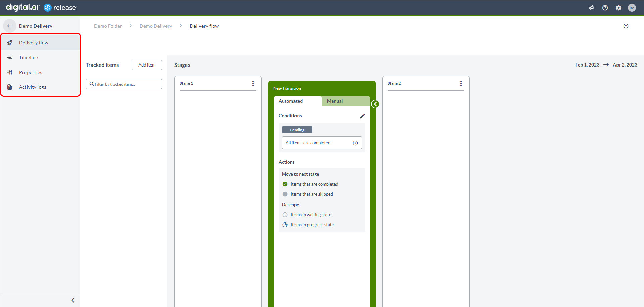This screenshot has height=307, width=644.
Task: Click Items in waiting state text
Action: pyautogui.click(x=311, y=215)
